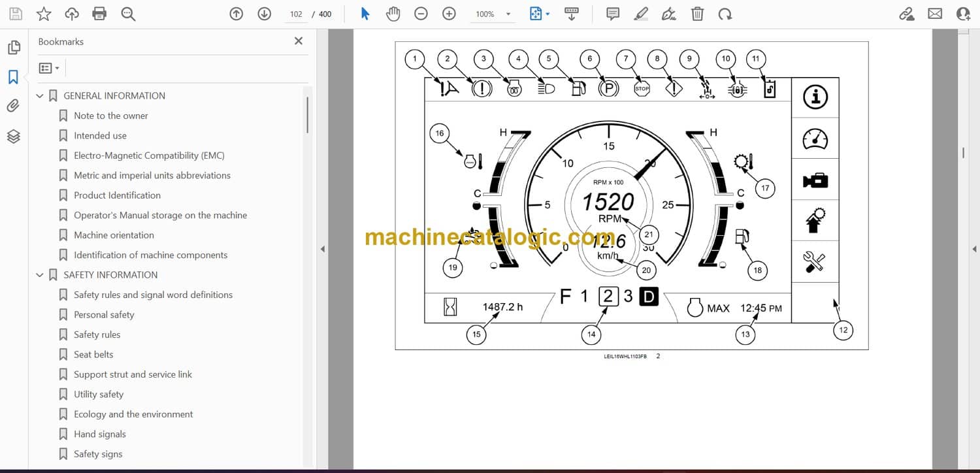Collapse left navigation pane with divider arrow

click(321, 249)
